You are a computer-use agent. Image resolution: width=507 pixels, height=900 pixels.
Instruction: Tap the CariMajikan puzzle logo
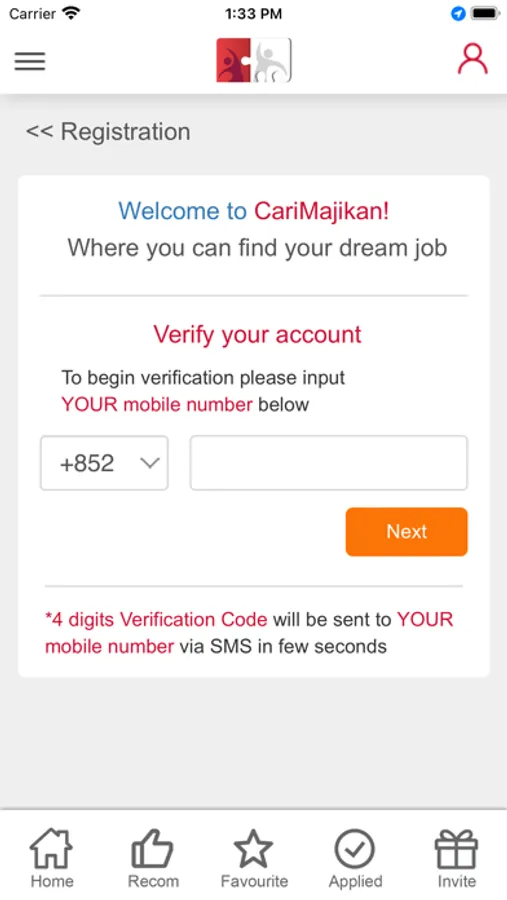[254, 60]
